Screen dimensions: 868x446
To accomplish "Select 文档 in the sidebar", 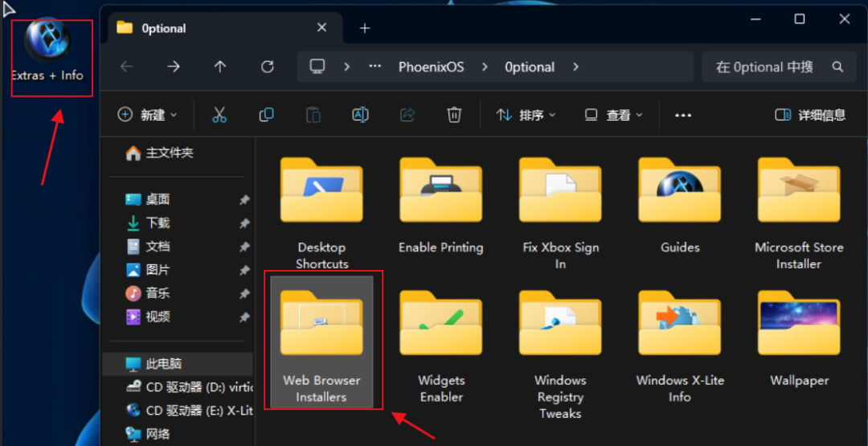I will click(177, 246).
